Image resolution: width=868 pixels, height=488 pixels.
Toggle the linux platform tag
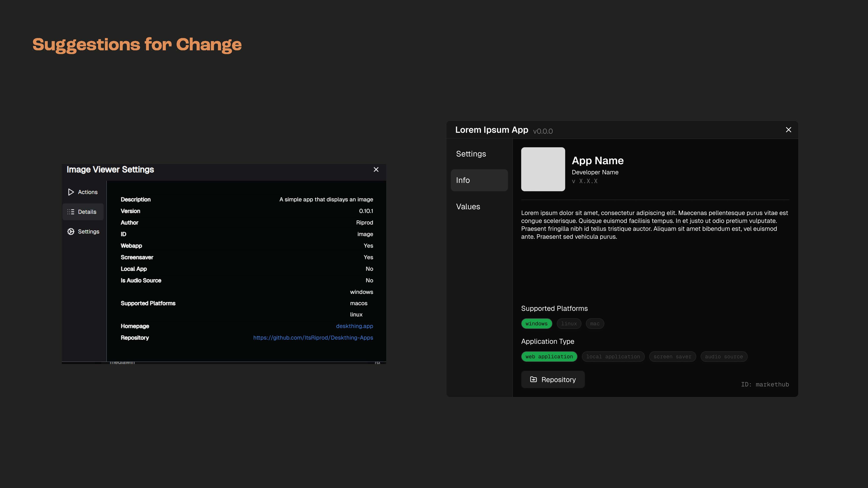pyautogui.click(x=569, y=324)
